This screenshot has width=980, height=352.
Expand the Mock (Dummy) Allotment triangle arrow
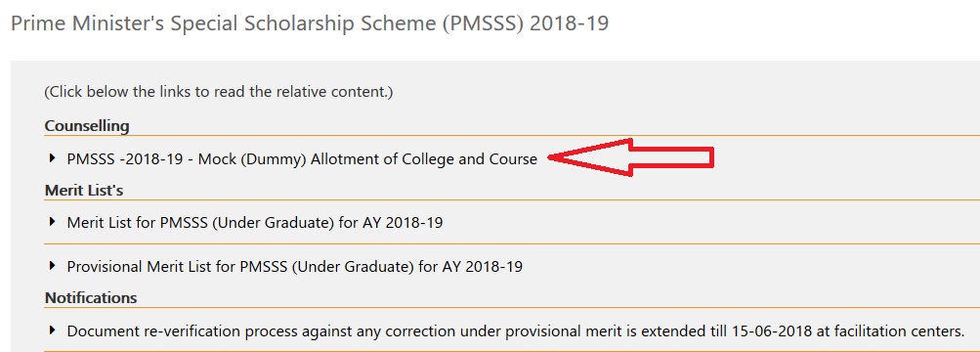(52, 158)
